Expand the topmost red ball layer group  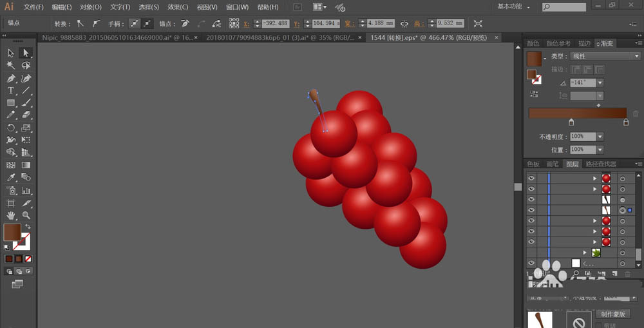[x=594, y=178]
